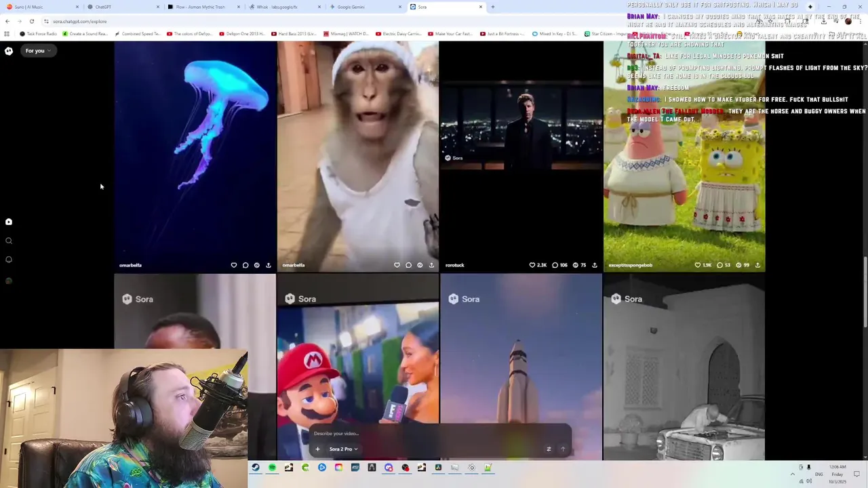This screenshot has width=868, height=488.
Task: Open Steam from the taskbar
Action: (x=255, y=468)
